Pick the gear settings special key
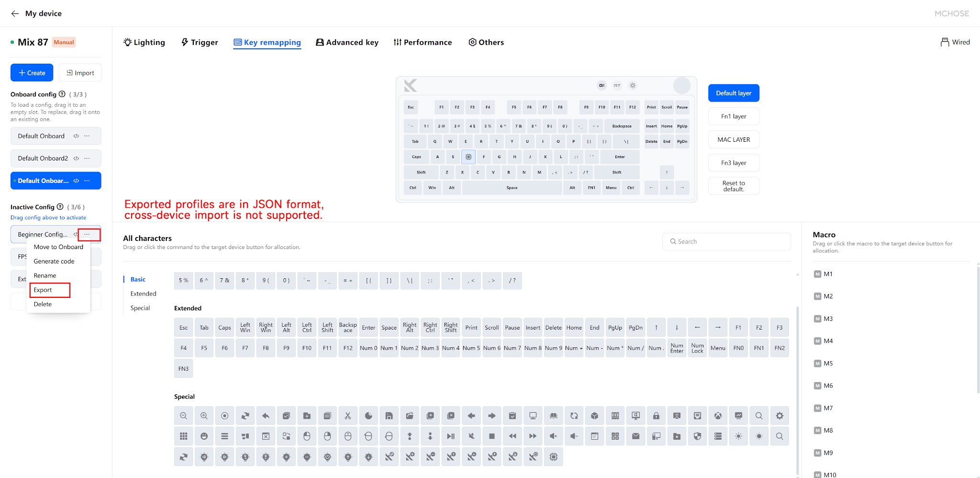The height and width of the screenshot is (478, 980). point(780,416)
